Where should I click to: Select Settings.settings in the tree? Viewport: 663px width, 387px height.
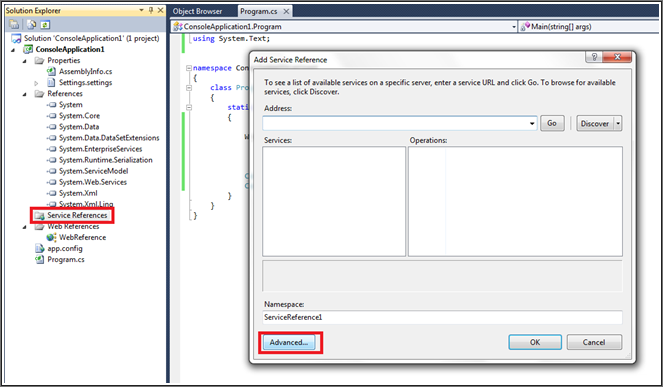(x=85, y=82)
